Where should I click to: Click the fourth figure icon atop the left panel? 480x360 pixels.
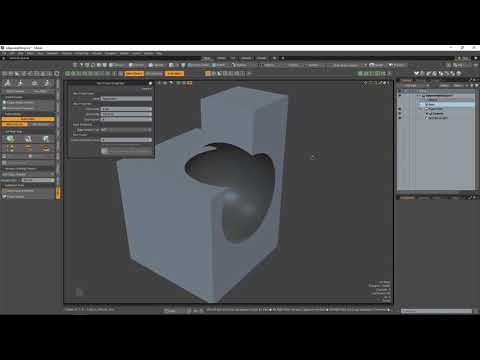(x=47, y=83)
